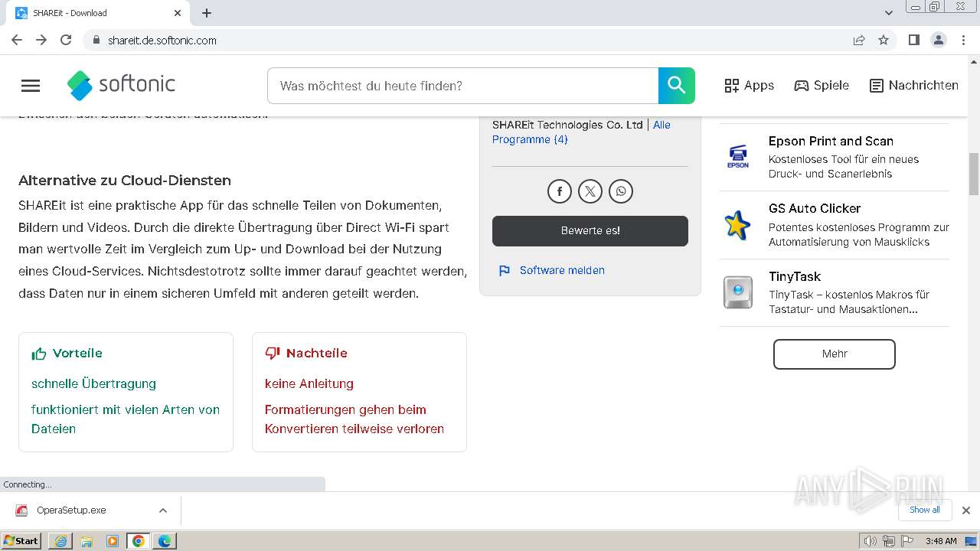Screen dimensions: 980x551
Task: Close the downloads bar
Action: [x=965, y=510]
